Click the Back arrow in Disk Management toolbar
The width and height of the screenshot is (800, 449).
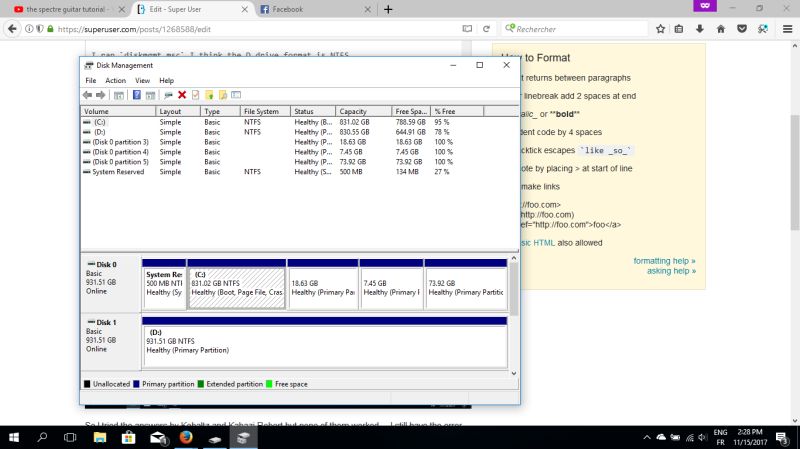click(87, 95)
